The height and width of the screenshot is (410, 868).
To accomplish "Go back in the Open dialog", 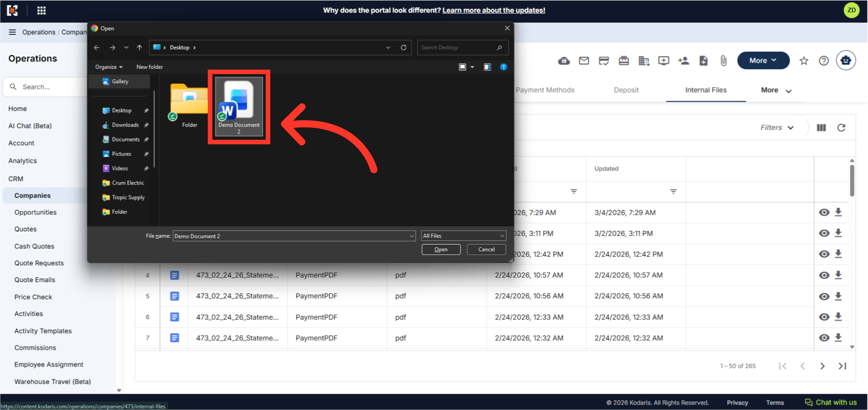I will pos(96,47).
